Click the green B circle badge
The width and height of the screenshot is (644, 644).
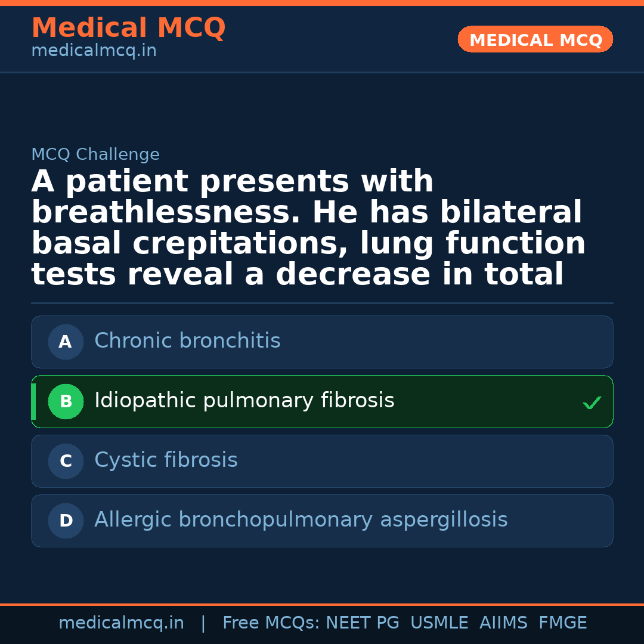[66, 401]
